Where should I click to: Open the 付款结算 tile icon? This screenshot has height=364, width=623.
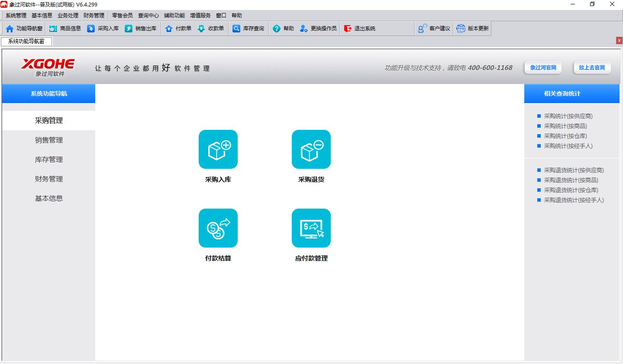(218, 228)
